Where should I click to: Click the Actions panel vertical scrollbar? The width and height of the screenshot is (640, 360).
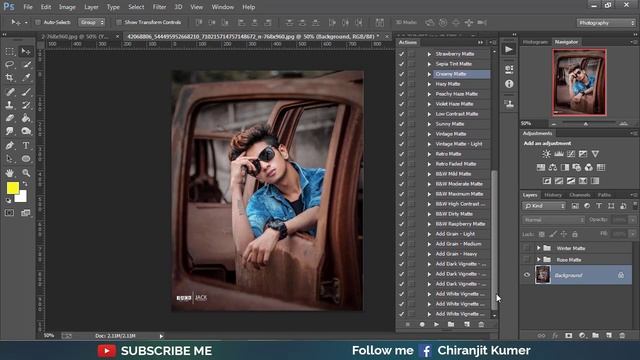click(494, 241)
